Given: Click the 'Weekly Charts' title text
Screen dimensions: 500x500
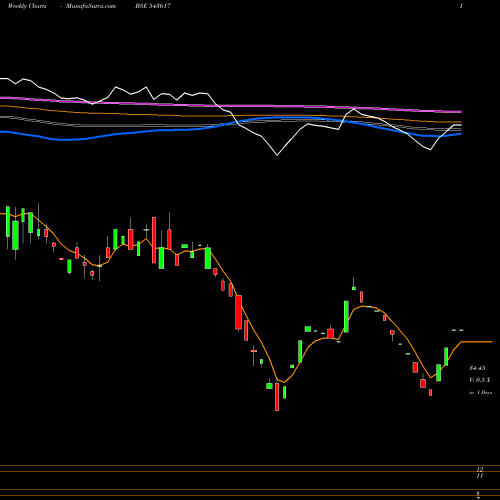Looking at the screenshot, I should tap(27, 6).
